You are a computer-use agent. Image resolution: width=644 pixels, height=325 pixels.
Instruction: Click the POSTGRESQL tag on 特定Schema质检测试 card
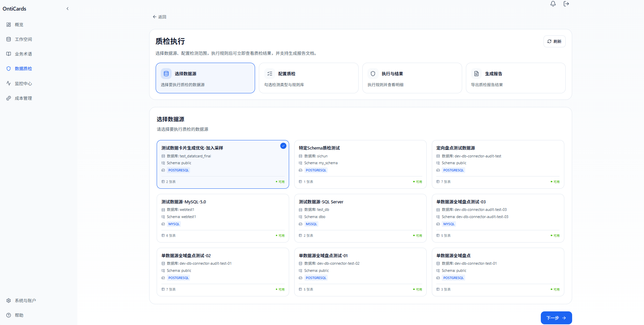coord(316,170)
